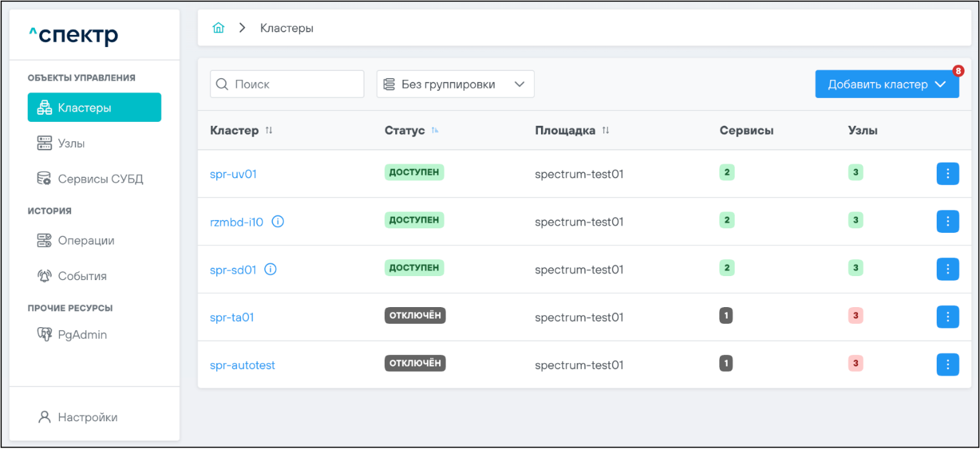The image size is (980, 449).
Task: Go to Узлы in the sidebar
Action: pyautogui.click(x=71, y=143)
